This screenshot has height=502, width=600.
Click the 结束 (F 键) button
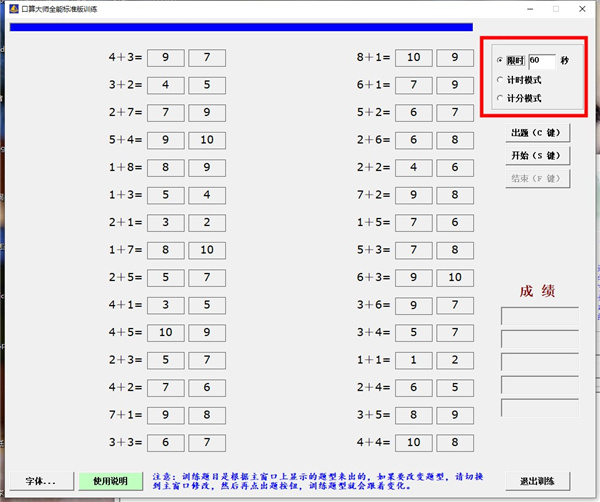[537, 179]
